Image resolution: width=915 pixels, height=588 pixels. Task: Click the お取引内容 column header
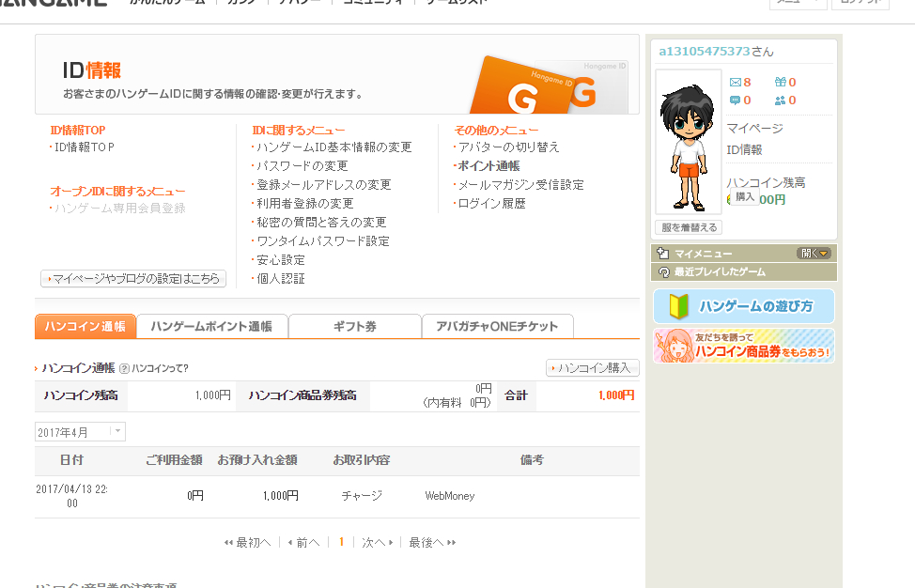tap(362, 460)
